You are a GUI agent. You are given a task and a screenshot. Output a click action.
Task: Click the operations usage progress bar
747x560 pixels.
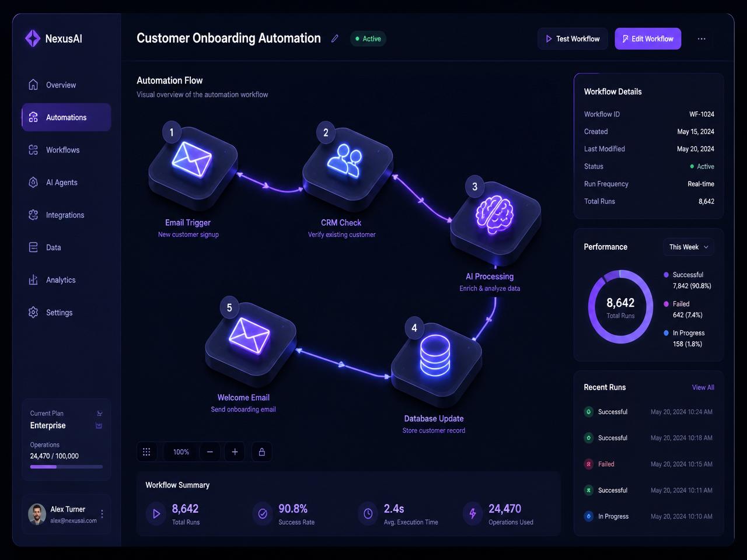tap(67, 467)
